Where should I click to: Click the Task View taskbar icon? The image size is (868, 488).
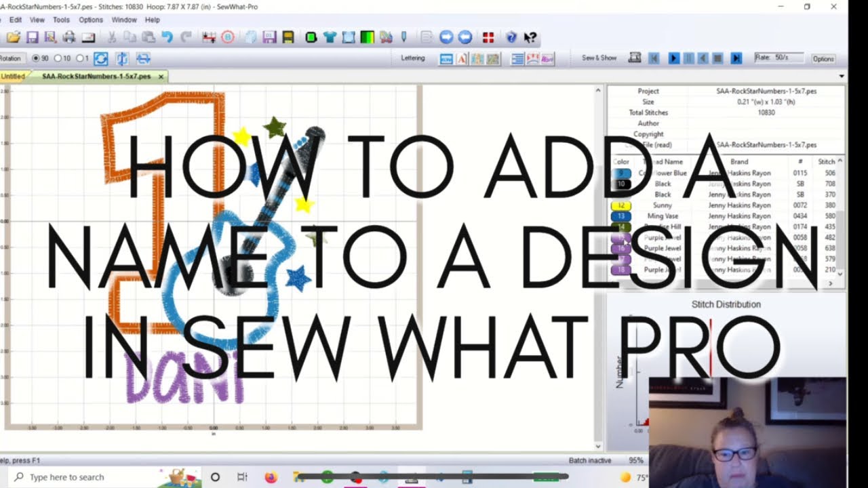(242, 477)
